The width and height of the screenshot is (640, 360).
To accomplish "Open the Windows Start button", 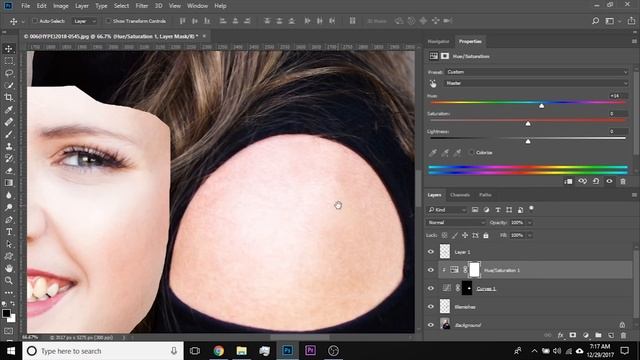I will (x=11, y=351).
